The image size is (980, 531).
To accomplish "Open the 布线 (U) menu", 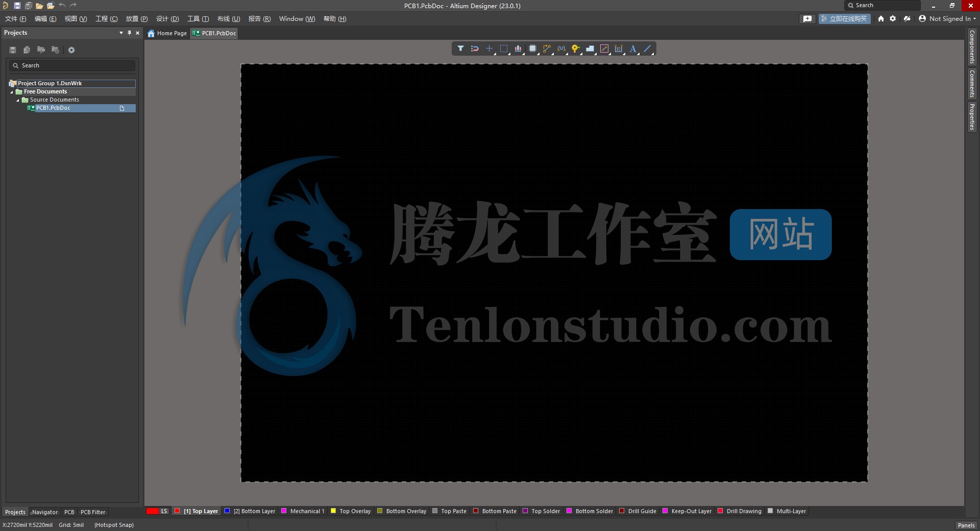I will pyautogui.click(x=229, y=19).
